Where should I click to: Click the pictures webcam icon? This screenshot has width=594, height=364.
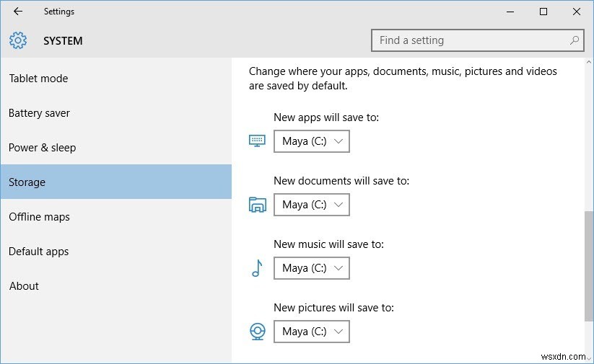258,332
